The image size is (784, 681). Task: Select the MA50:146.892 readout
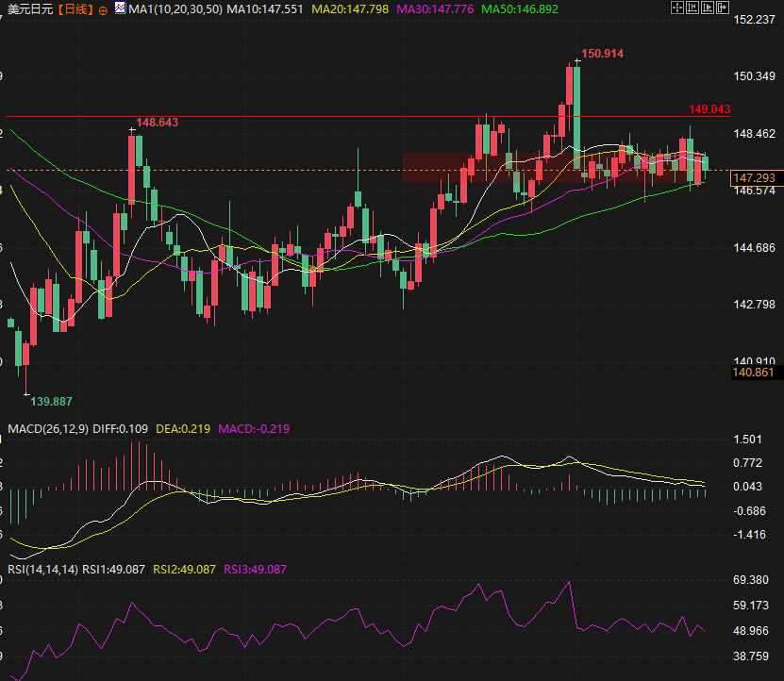click(520, 9)
